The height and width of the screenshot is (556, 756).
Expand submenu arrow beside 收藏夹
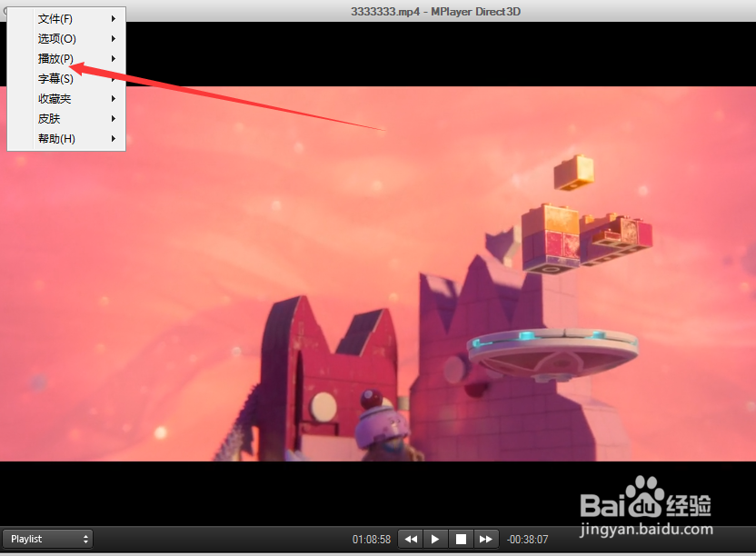click(x=114, y=99)
